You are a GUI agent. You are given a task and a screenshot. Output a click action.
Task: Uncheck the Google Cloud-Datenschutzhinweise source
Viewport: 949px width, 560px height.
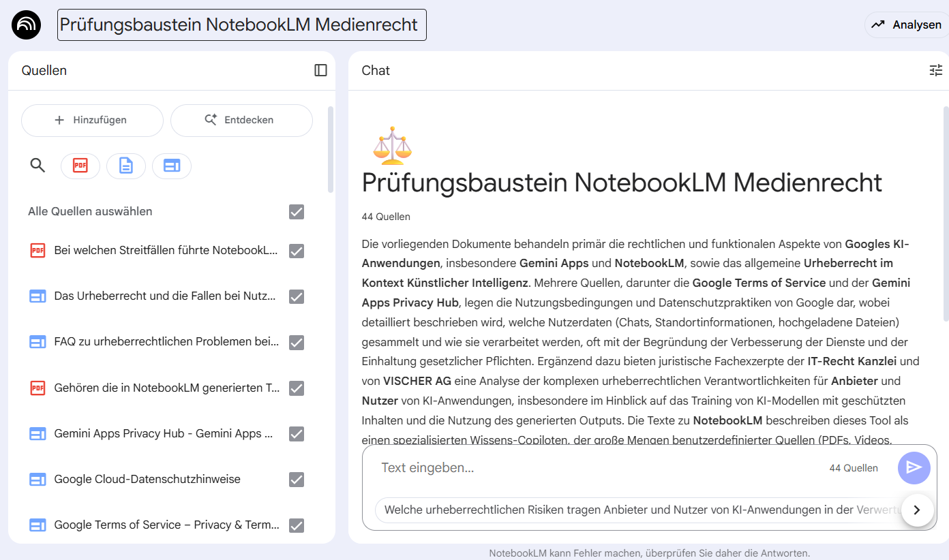297,480
